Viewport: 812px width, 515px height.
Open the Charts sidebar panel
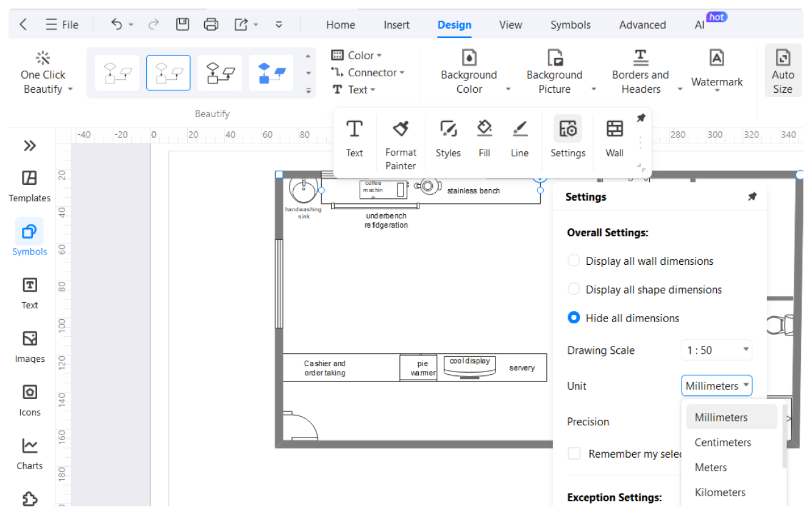pos(29,454)
